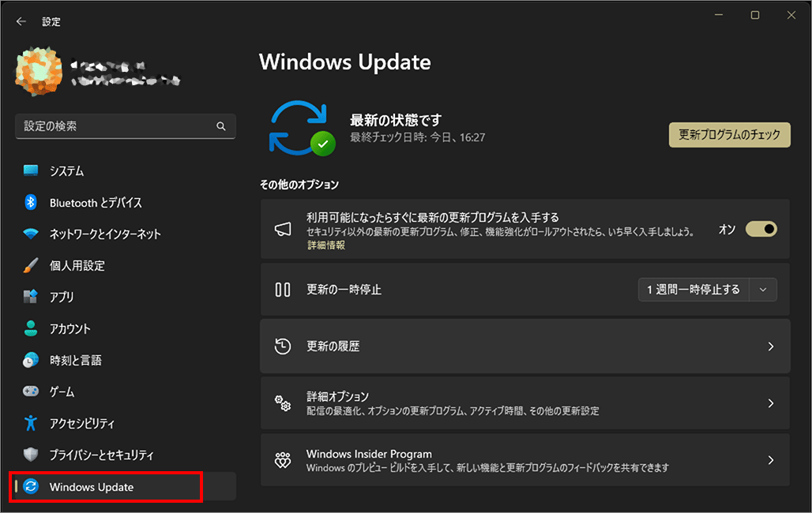Click the システム monitor icon

[x=31, y=170]
